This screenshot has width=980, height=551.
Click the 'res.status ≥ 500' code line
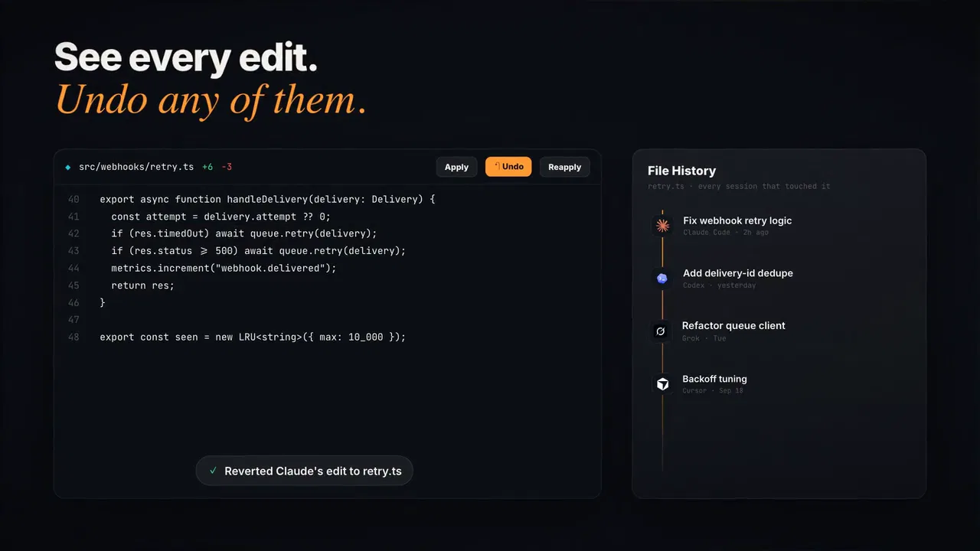click(258, 251)
